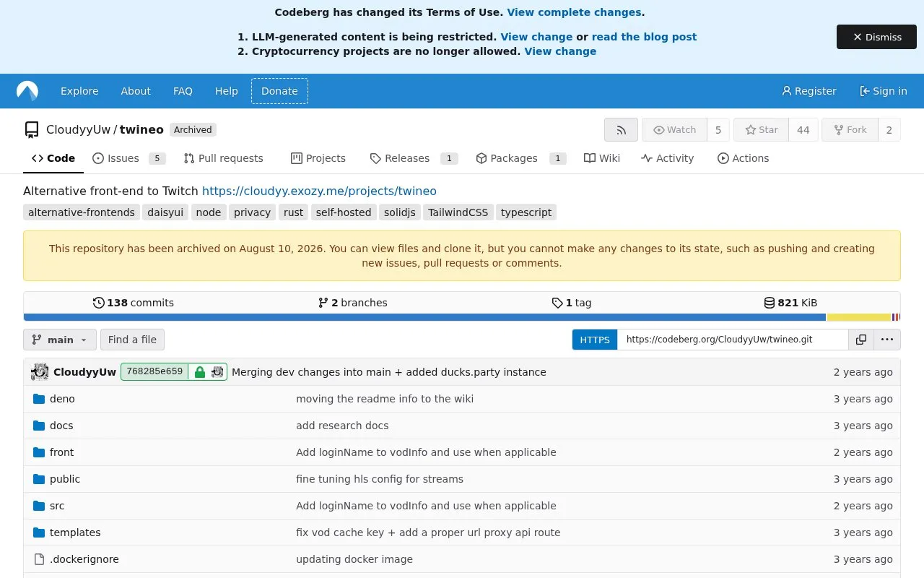Open commit 768285e659 hash link
Viewport: 924px width, 578px height.
click(x=154, y=371)
